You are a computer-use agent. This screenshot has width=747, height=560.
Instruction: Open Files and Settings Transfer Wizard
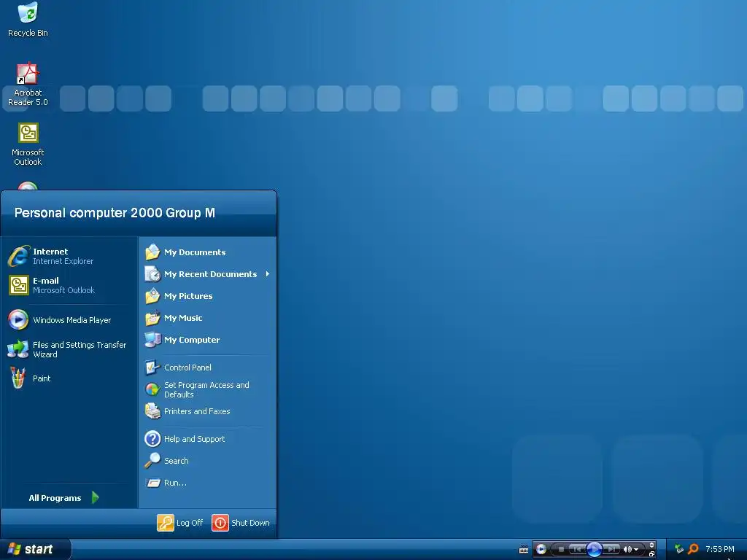click(x=69, y=349)
